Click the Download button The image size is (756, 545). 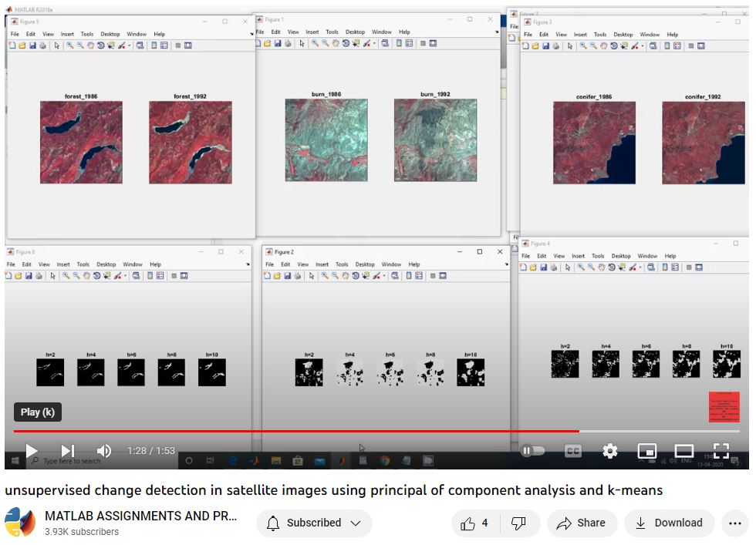tap(670, 523)
